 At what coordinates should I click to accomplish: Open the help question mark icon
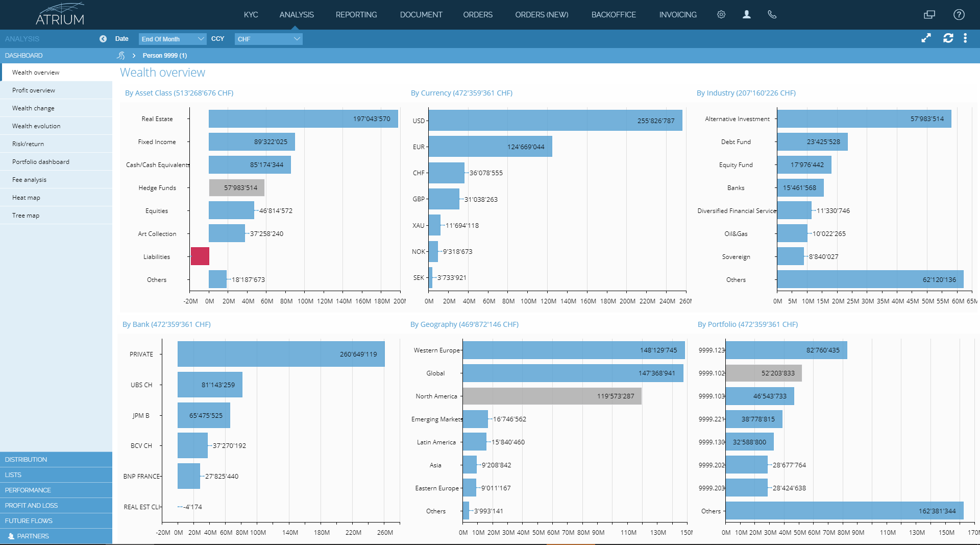(959, 15)
